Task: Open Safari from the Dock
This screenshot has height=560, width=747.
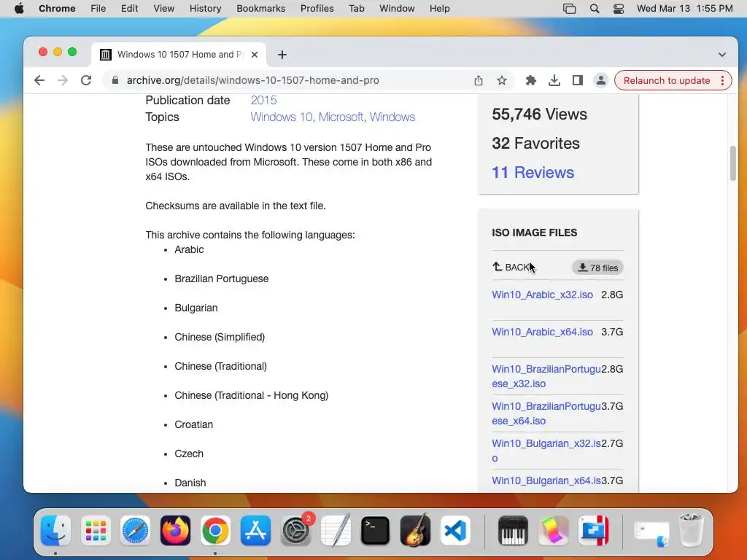Action: coord(135,530)
